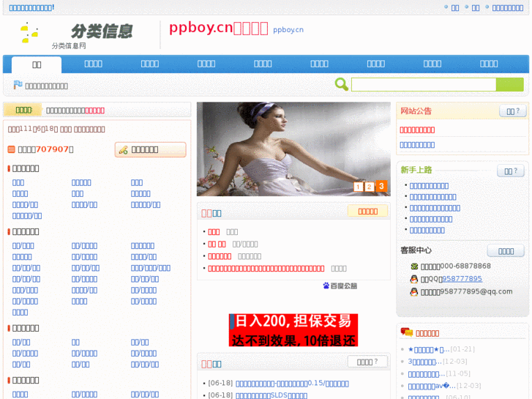The width and height of the screenshot is (532, 399).
Task: Open the small blue ppboy.cn link
Action: [x=288, y=30]
